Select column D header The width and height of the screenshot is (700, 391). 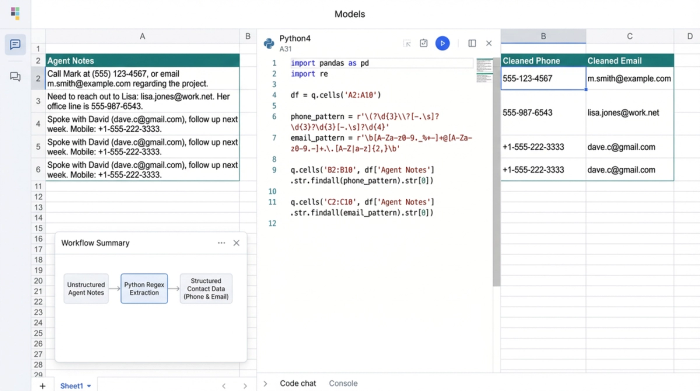[x=689, y=36]
